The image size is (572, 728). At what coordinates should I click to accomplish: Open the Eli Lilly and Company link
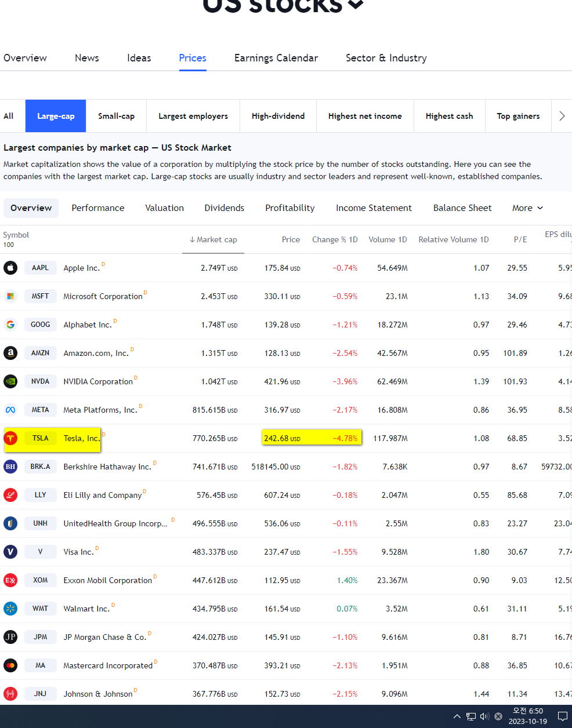pyautogui.click(x=103, y=495)
